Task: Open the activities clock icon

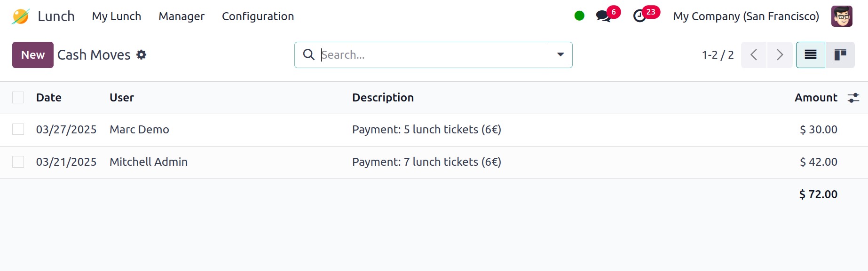Action: click(640, 16)
